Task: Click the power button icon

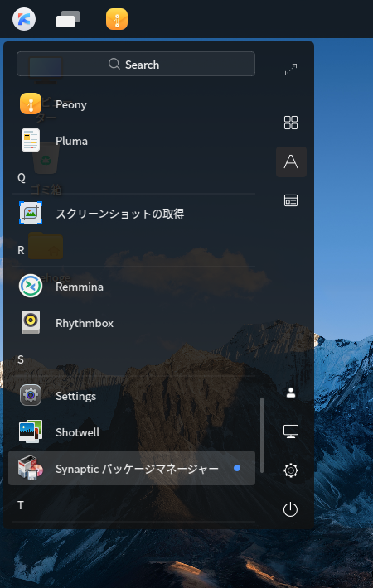Action: [290, 509]
